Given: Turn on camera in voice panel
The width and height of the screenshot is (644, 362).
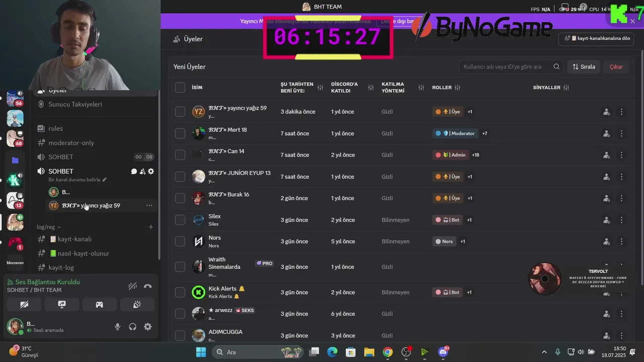Looking at the screenshot, I should coord(24,304).
